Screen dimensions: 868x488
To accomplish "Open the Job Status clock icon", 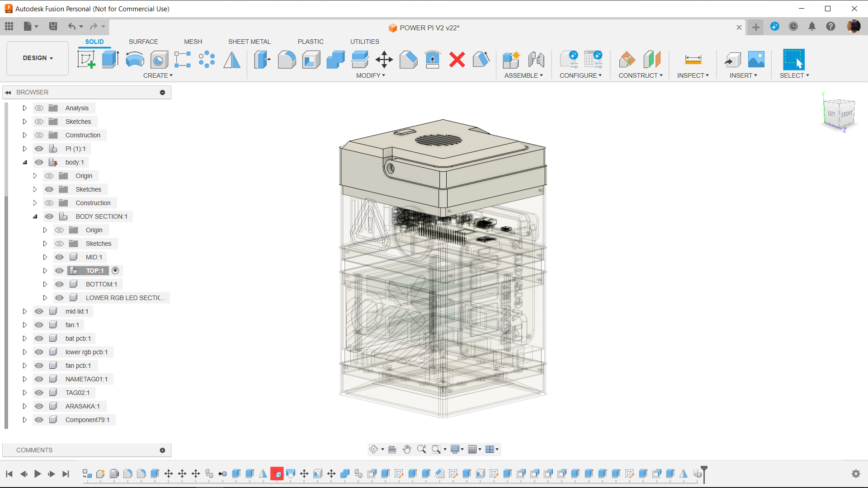I will [793, 26].
